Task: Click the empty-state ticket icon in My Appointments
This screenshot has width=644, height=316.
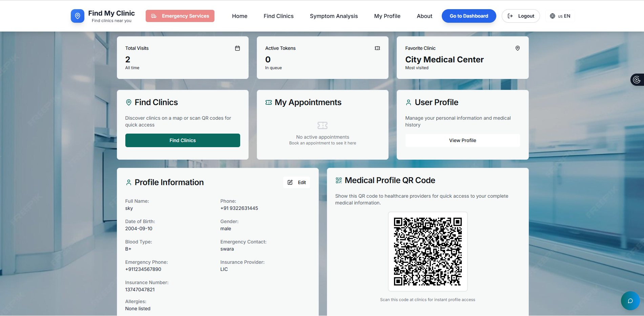Action: point(323,125)
